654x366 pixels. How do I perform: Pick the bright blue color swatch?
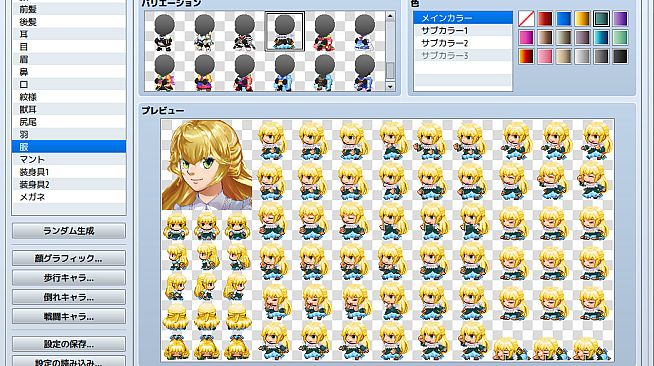coord(564,19)
